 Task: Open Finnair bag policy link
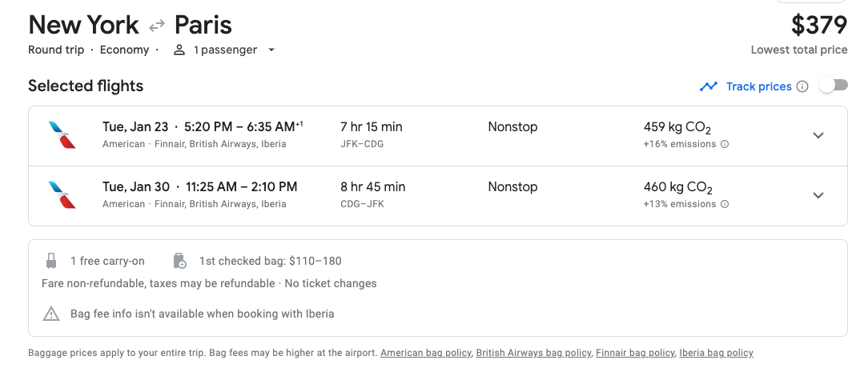pyautogui.click(x=635, y=353)
